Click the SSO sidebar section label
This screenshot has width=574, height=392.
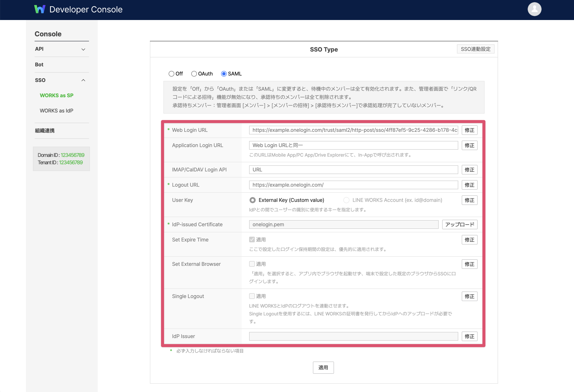point(40,80)
